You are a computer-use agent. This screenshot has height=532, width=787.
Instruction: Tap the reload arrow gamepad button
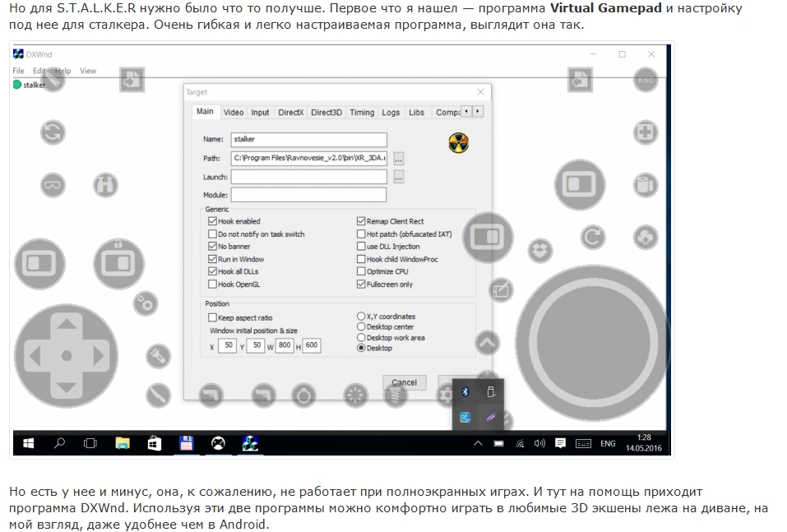(x=593, y=237)
